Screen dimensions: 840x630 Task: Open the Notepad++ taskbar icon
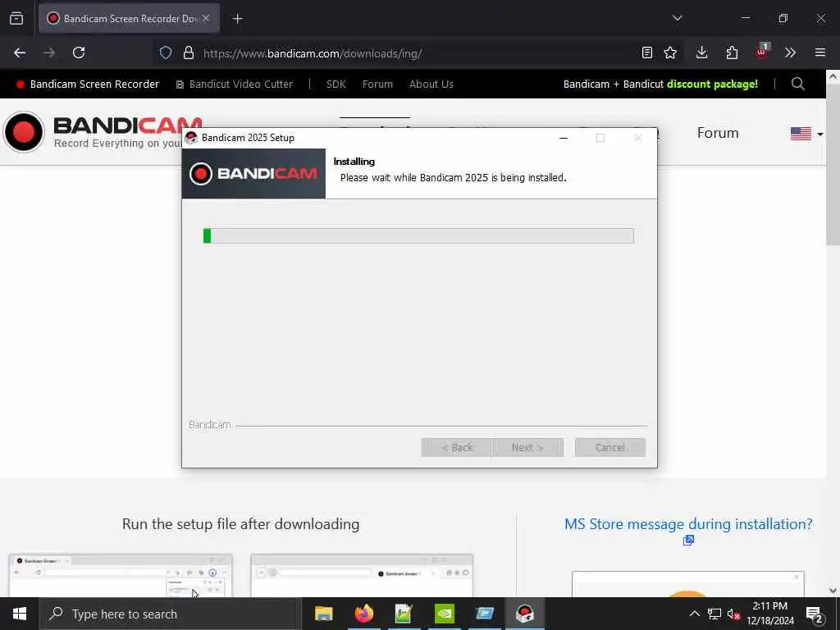404,614
